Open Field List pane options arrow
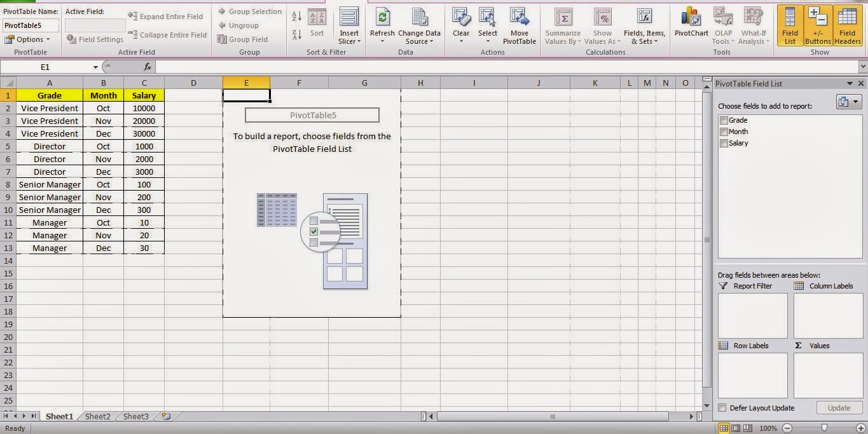This screenshot has height=434, width=868. pyautogui.click(x=850, y=83)
